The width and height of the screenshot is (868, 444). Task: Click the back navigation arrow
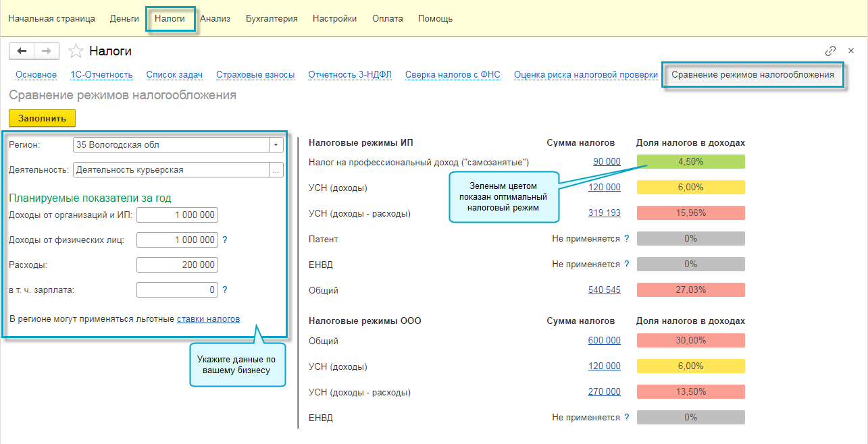pos(22,51)
